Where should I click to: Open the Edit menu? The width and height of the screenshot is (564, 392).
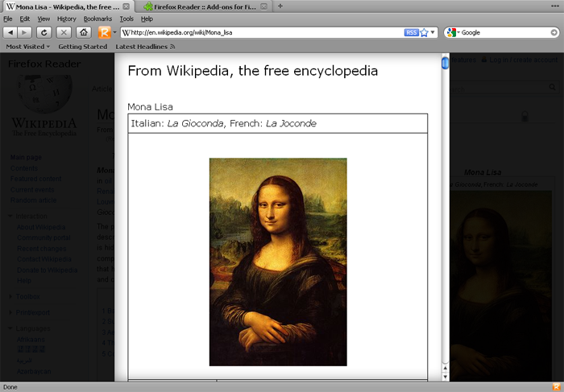pos(24,19)
